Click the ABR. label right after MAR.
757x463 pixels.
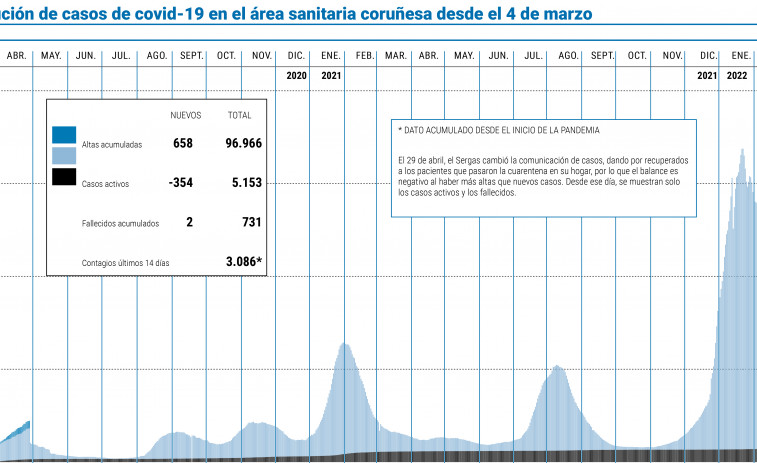tap(429, 56)
